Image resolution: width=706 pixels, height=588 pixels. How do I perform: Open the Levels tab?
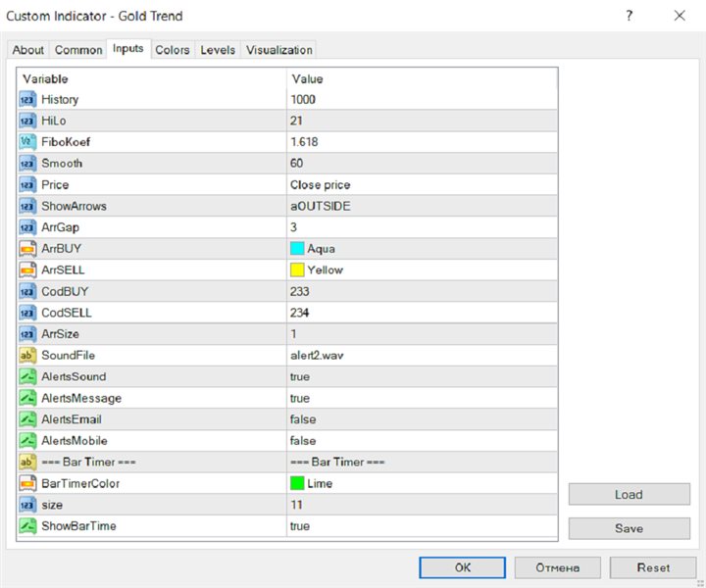coord(218,50)
